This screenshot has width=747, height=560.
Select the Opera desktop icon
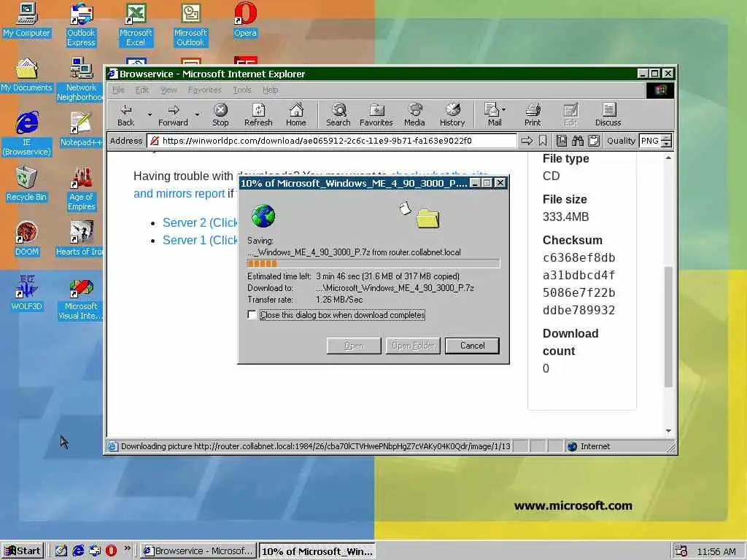tap(245, 20)
